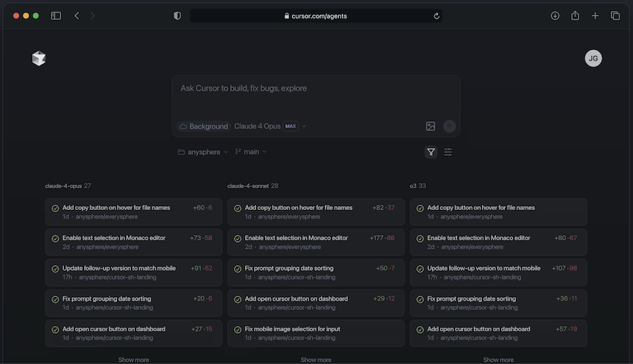The width and height of the screenshot is (633, 364).
Task: Toggle the Background agent mode pill
Action: click(x=204, y=127)
